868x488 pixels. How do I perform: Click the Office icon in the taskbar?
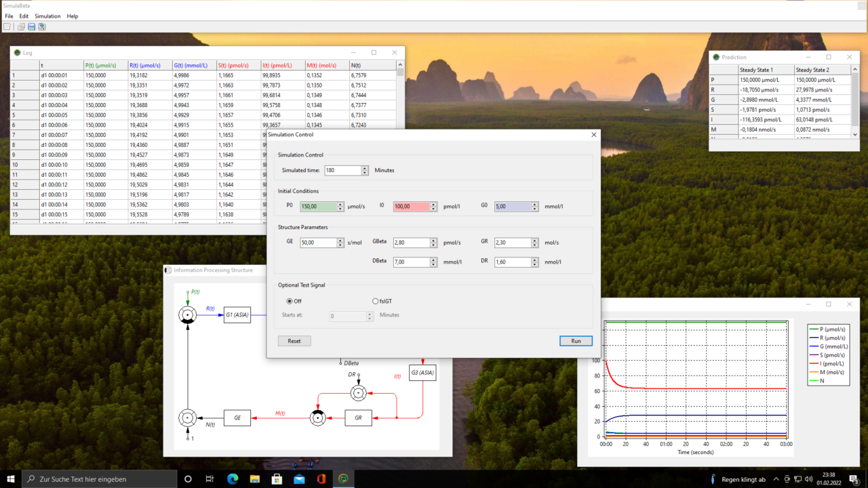321,479
